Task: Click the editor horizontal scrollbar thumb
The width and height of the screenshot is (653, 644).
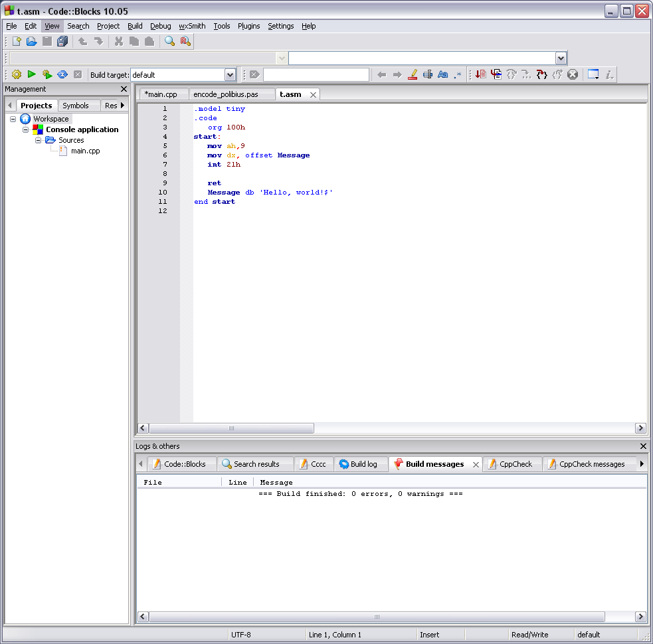Action: tap(231, 428)
